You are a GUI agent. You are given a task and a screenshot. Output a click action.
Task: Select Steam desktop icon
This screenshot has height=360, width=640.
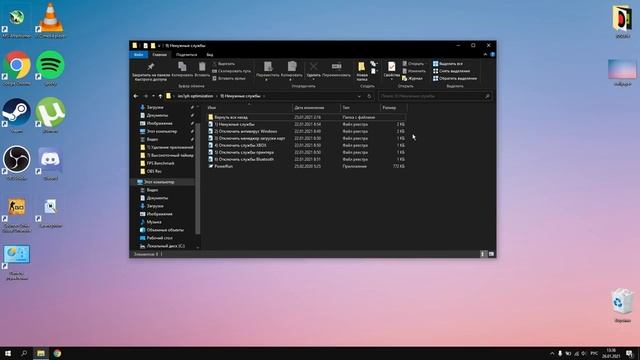(x=17, y=116)
